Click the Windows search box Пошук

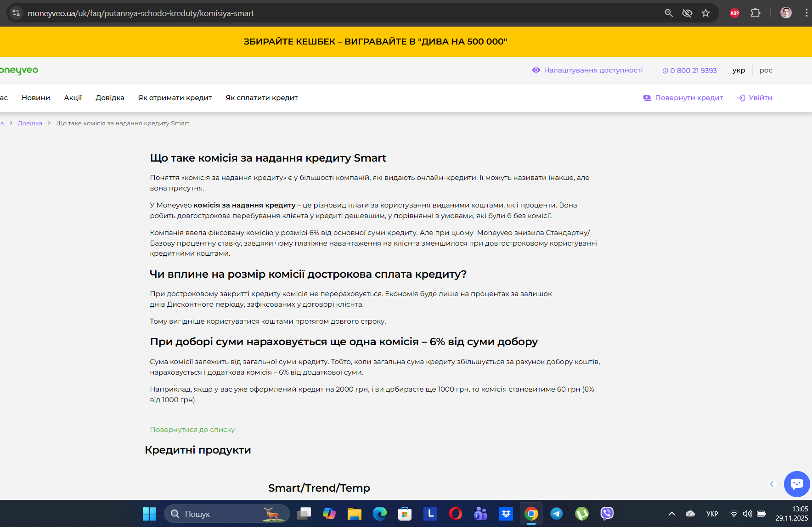pos(227,514)
